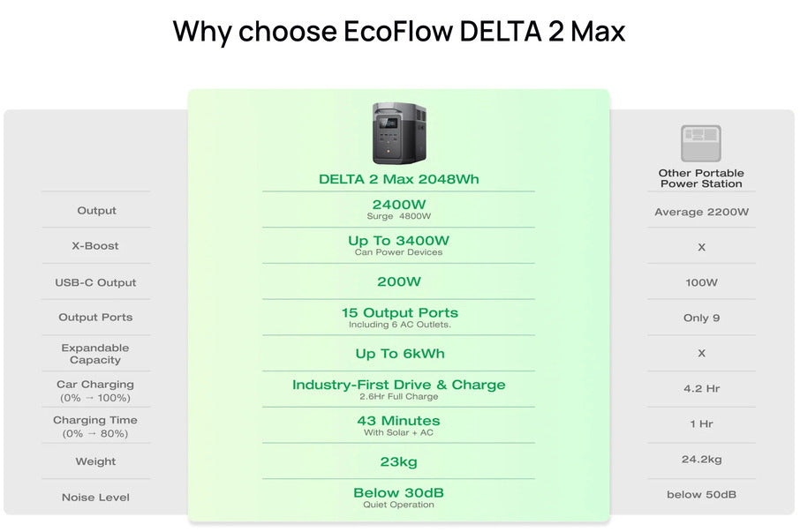Click the 23kg weight value
800x532 pixels.
[399, 461]
